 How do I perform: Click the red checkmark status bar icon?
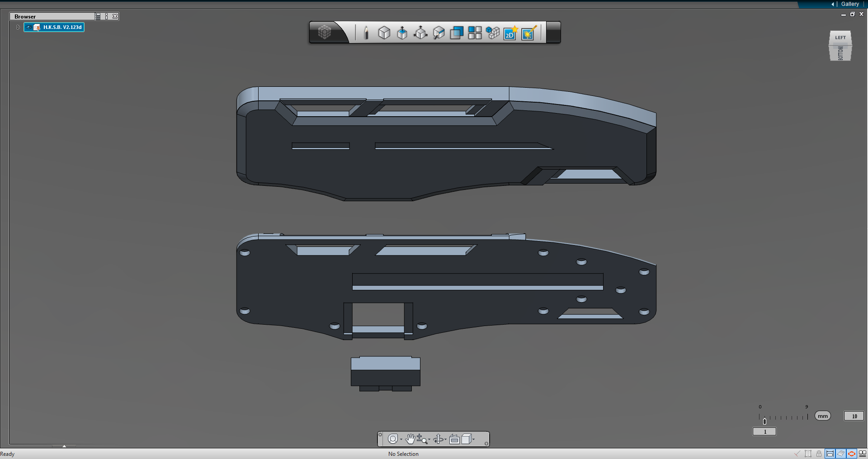click(x=797, y=454)
